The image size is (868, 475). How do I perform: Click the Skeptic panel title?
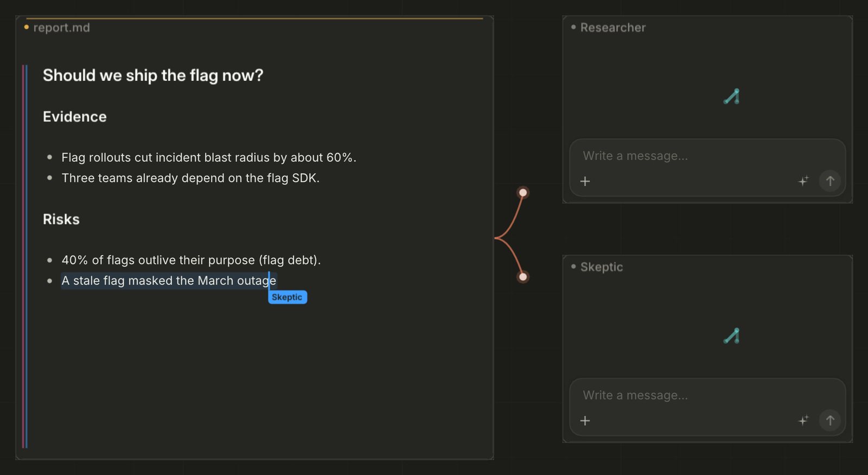[x=602, y=267]
